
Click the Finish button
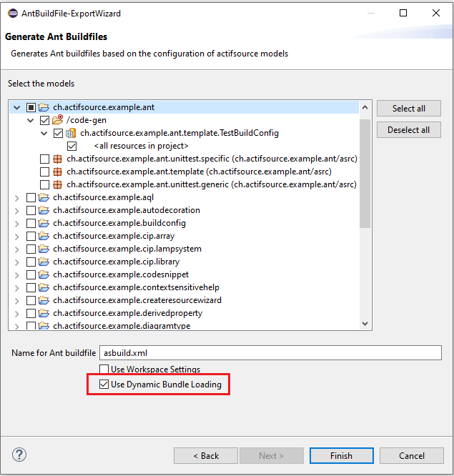coord(341,455)
